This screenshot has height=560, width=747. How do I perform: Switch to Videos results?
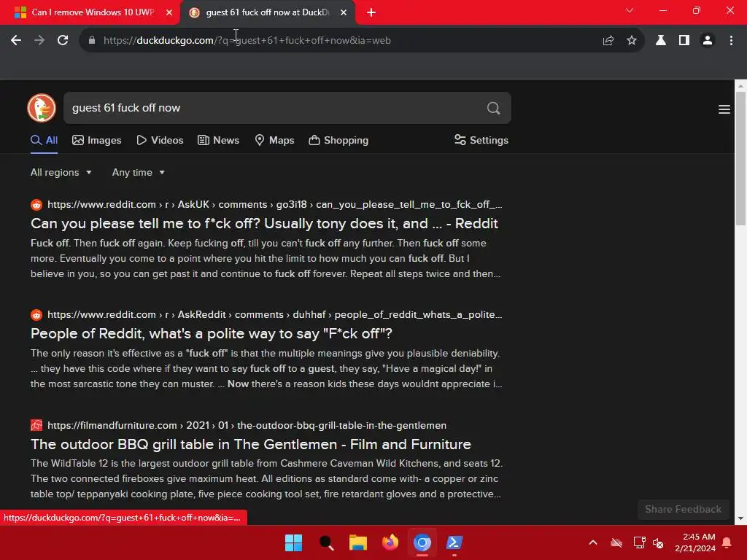pyautogui.click(x=160, y=141)
